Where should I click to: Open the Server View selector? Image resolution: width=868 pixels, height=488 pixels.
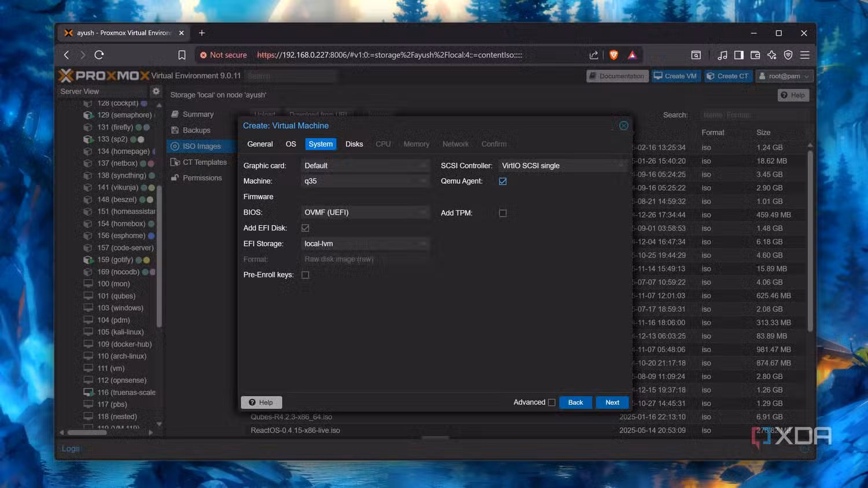tap(104, 91)
